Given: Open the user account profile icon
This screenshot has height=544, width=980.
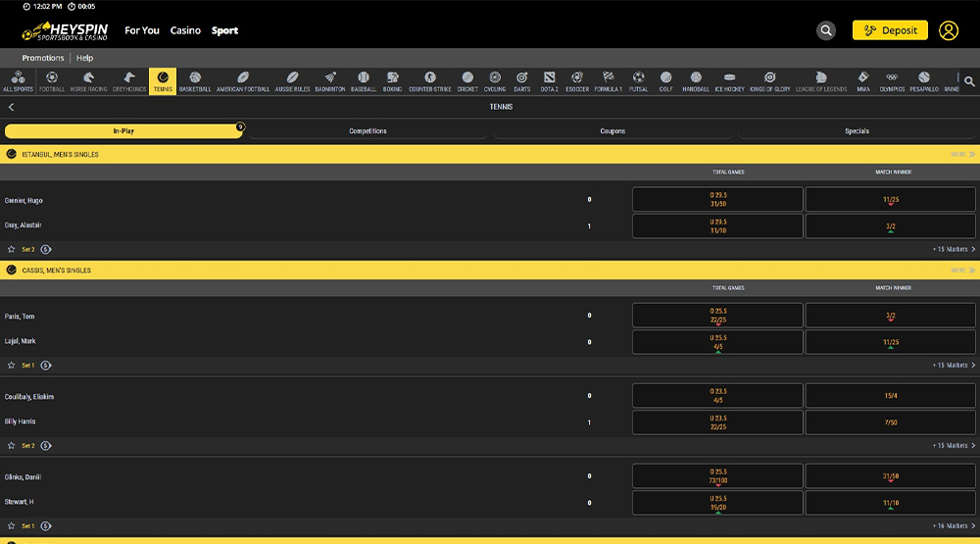Looking at the screenshot, I should [948, 30].
